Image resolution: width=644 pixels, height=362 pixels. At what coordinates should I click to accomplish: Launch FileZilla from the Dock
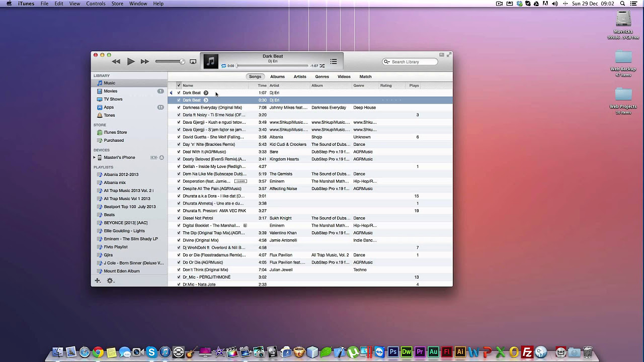pos(527,352)
